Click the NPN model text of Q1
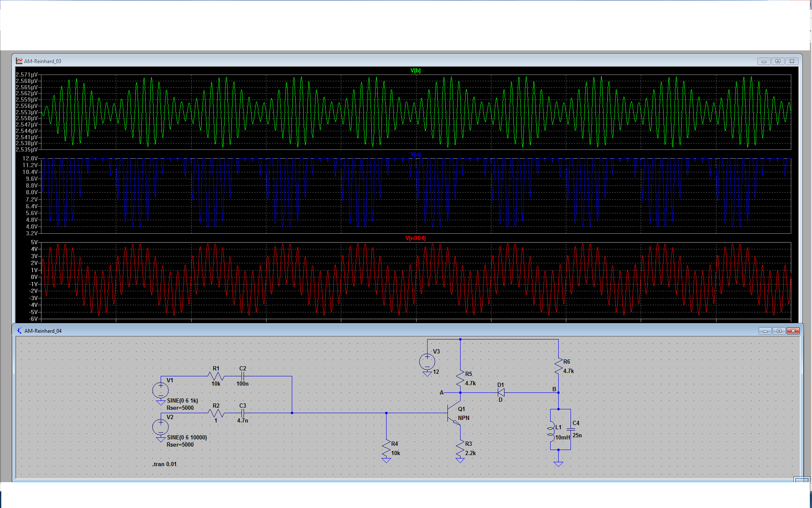This screenshot has height=508, width=812. (464, 418)
